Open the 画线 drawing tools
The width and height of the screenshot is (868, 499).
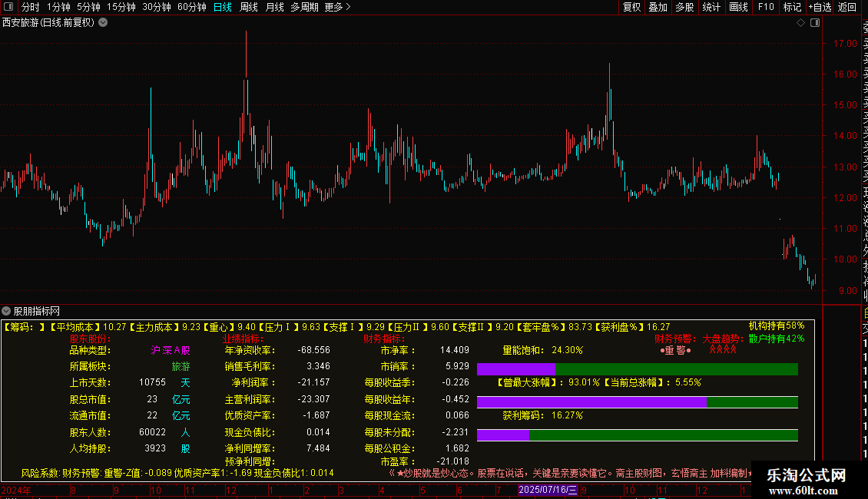coord(738,7)
